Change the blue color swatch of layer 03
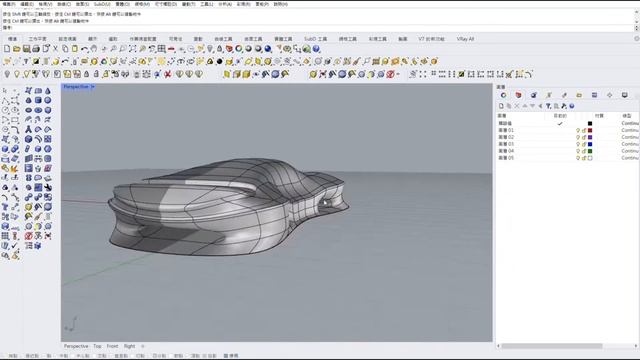 (590, 144)
